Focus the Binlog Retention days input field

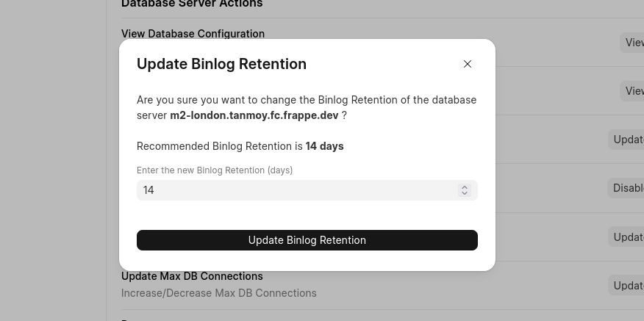294,190
